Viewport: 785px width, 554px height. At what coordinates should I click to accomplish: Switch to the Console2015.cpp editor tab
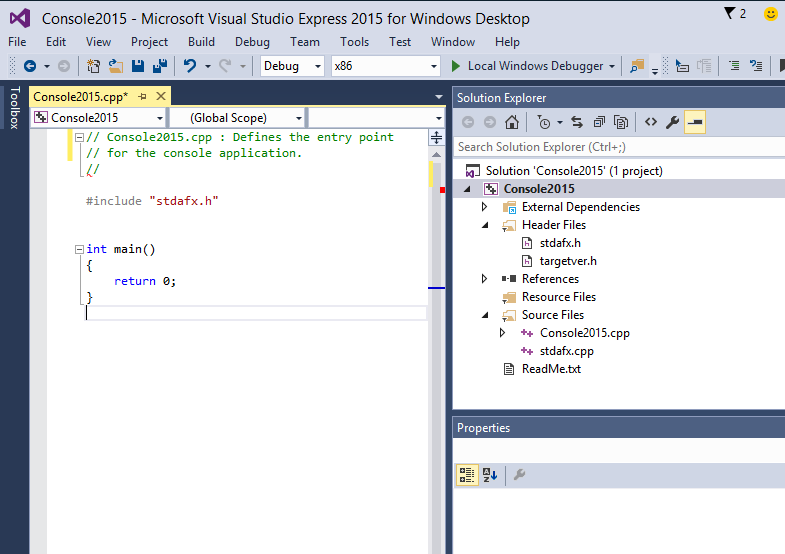pos(81,97)
